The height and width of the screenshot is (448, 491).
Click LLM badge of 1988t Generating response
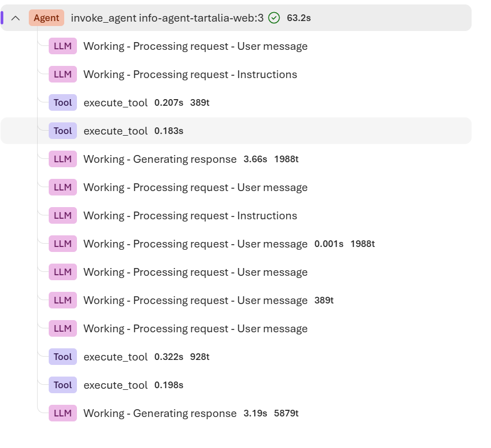pos(63,159)
